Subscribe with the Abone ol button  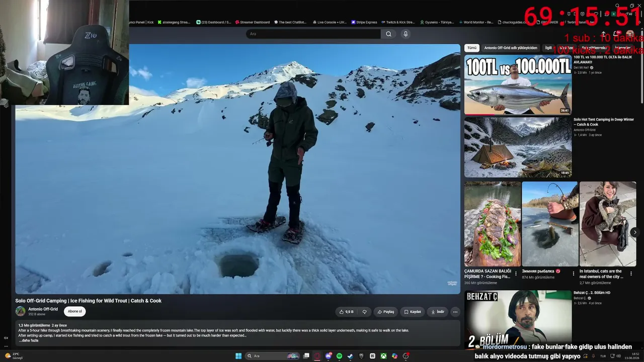[x=75, y=311]
